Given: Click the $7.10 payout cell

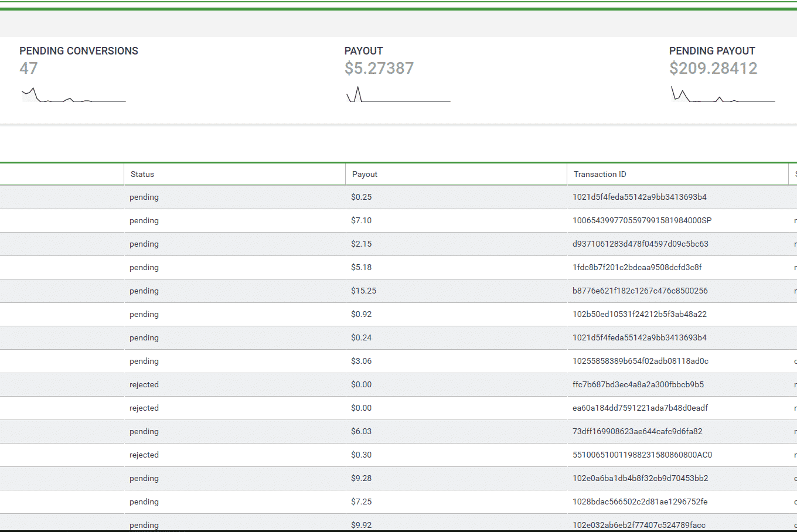Looking at the screenshot, I should coord(362,220).
